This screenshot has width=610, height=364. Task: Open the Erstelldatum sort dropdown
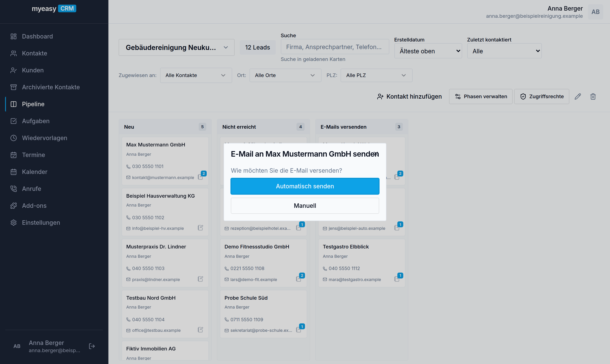click(x=428, y=51)
